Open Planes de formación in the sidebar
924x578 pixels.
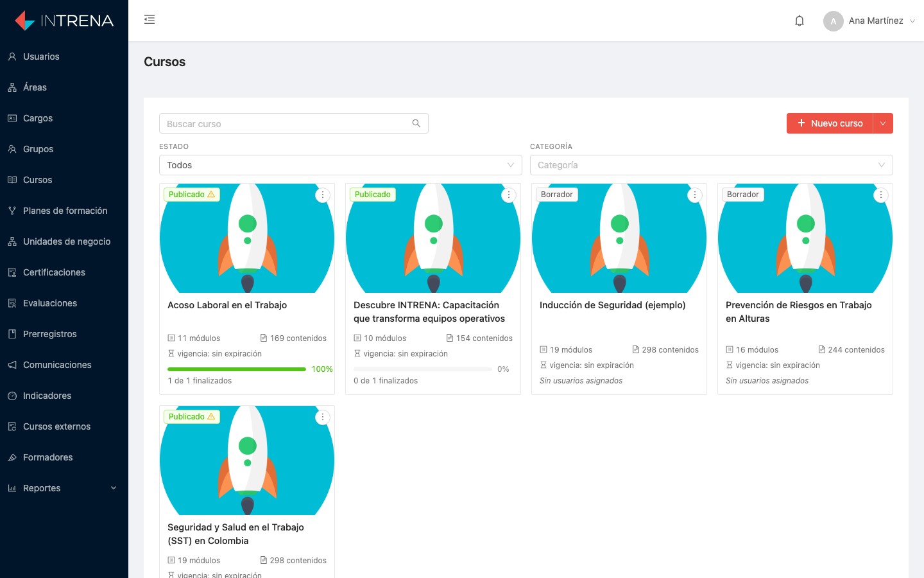[x=64, y=211]
